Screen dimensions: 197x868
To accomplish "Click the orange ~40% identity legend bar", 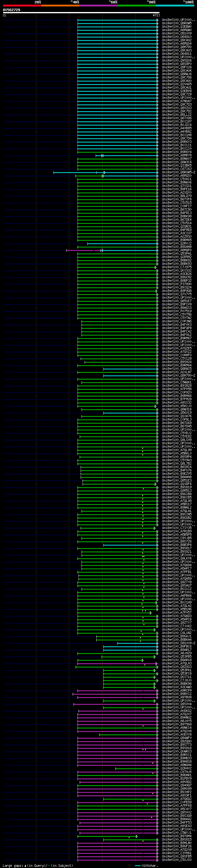I will pyautogui.click(x=60, y=6).
